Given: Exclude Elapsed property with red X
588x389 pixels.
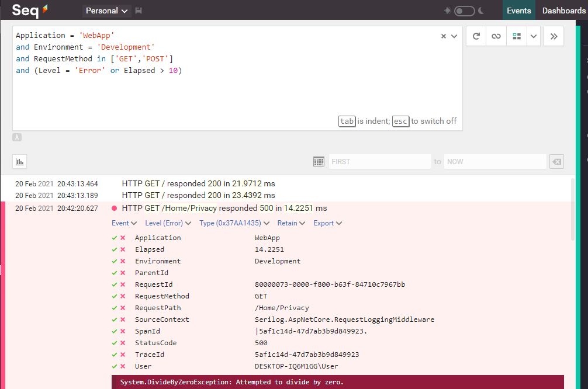Looking at the screenshot, I should [x=123, y=249].
